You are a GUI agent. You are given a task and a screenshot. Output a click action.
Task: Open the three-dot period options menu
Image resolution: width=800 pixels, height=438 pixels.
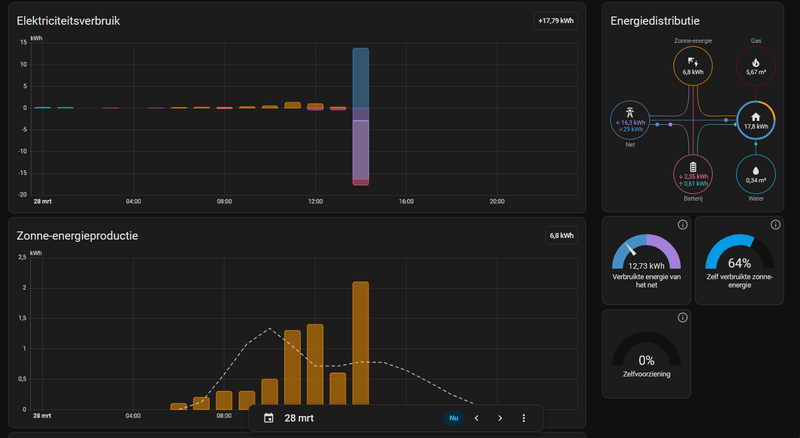click(523, 418)
